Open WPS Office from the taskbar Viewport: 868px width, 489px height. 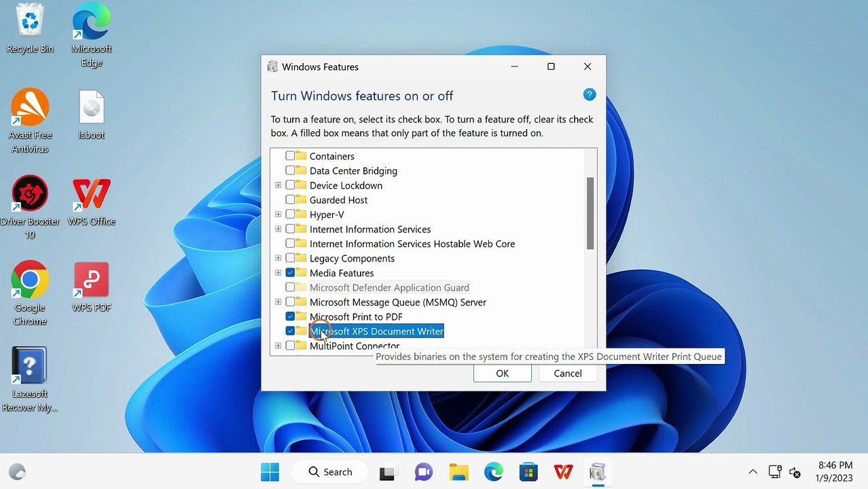[563, 472]
